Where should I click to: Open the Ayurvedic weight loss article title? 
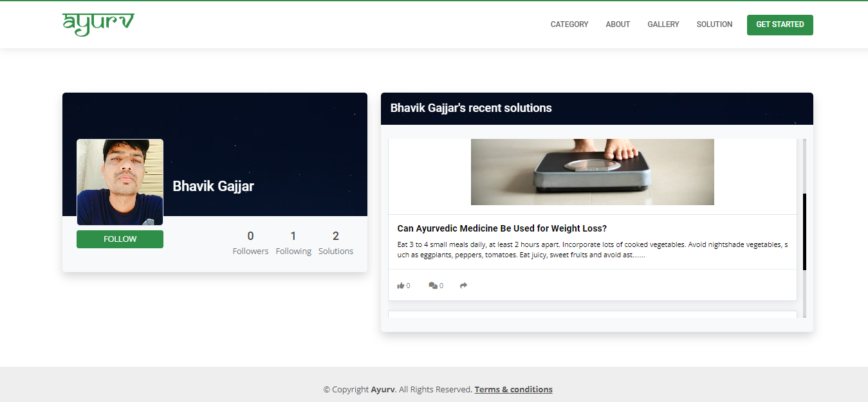pyautogui.click(x=502, y=228)
